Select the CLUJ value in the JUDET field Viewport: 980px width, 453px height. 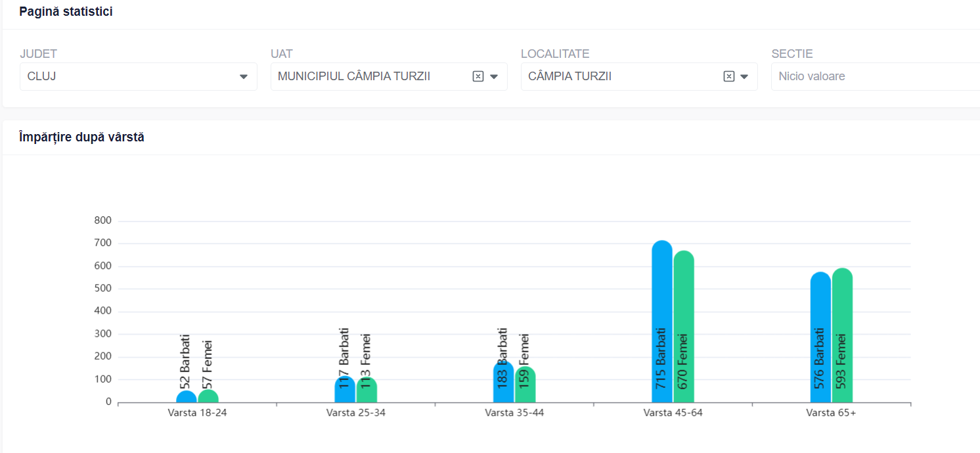tap(42, 76)
